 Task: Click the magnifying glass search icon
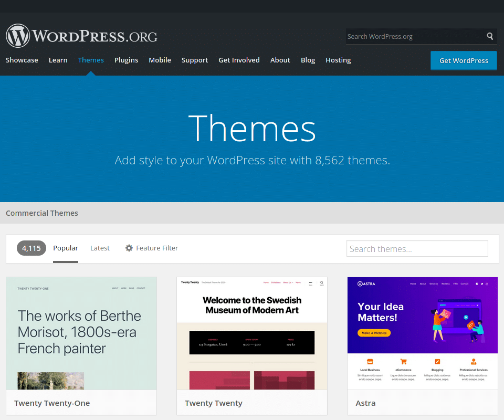(x=489, y=36)
